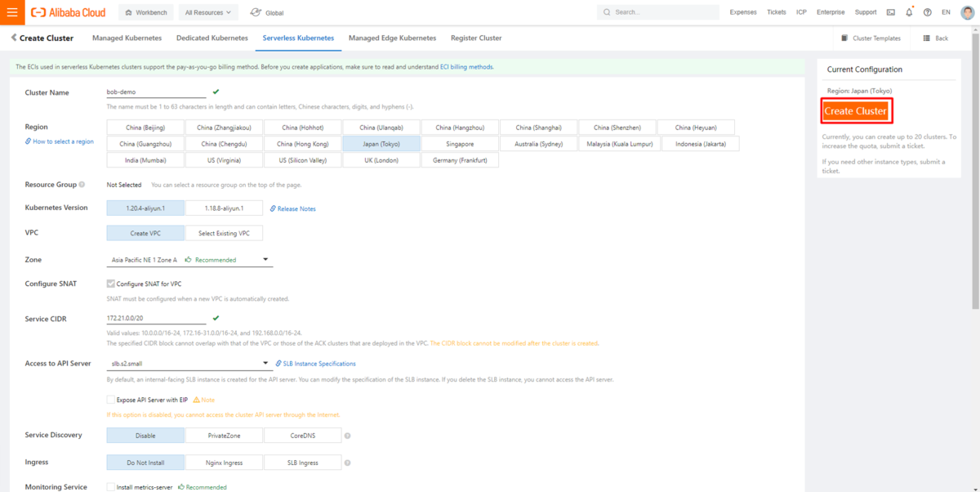
Task: Select China (Beijing) region
Action: coord(145,127)
